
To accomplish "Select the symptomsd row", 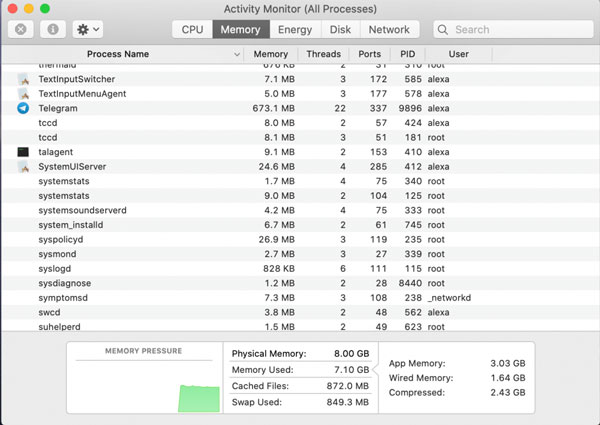I will 300,298.
